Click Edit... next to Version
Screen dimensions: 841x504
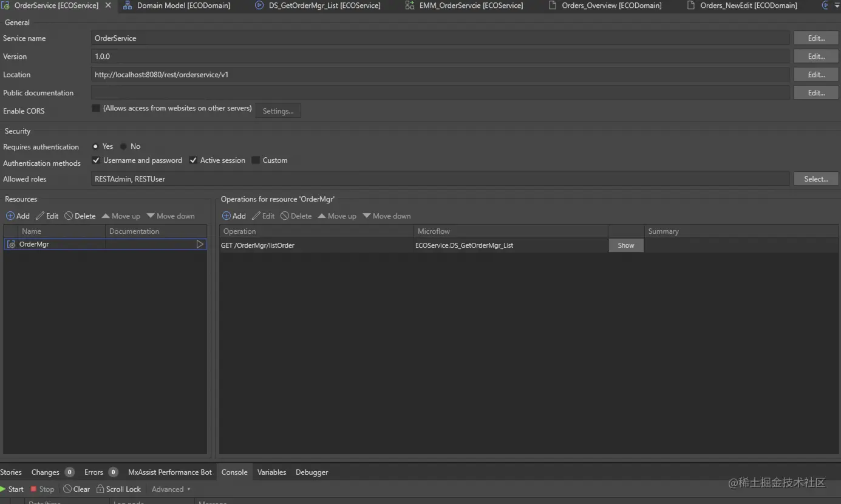pyautogui.click(x=816, y=56)
